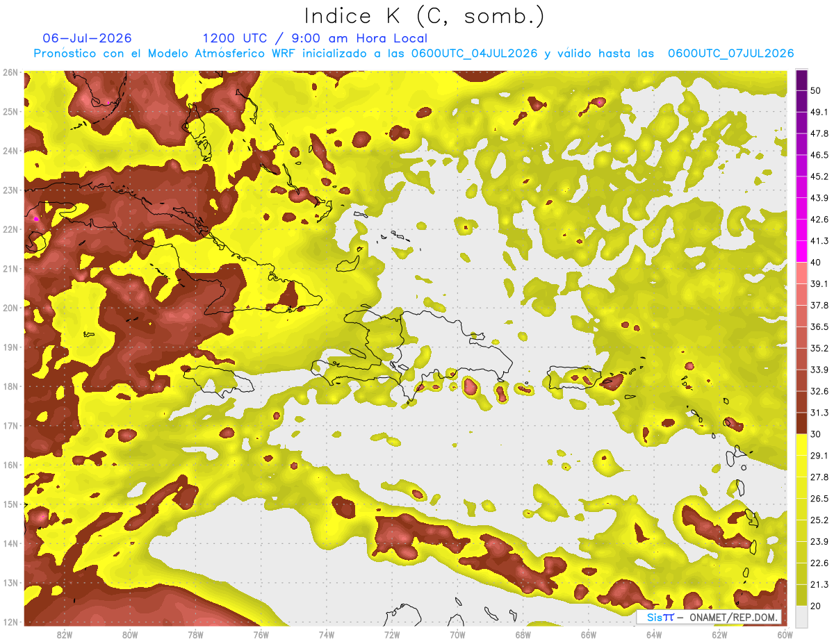This screenshot has height=644, width=834.
Task: Click the longitude axis label "66W"
Action: click(x=588, y=634)
